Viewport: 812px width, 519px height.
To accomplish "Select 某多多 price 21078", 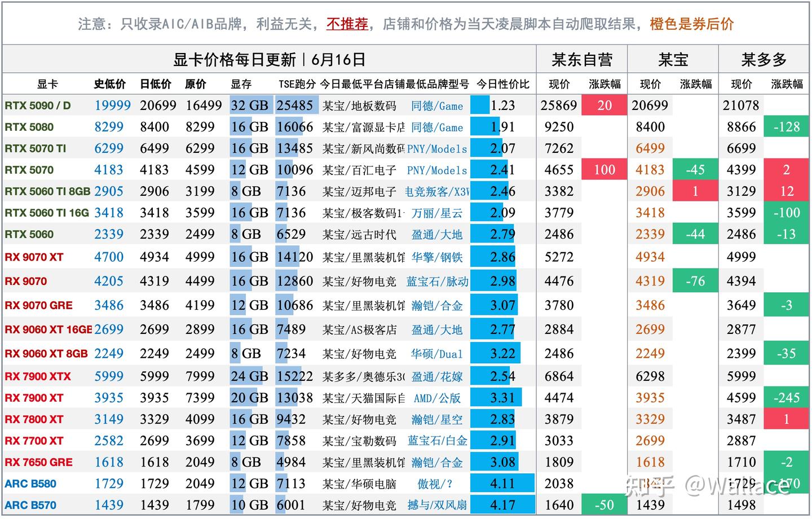I will click(x=741, y=105).
